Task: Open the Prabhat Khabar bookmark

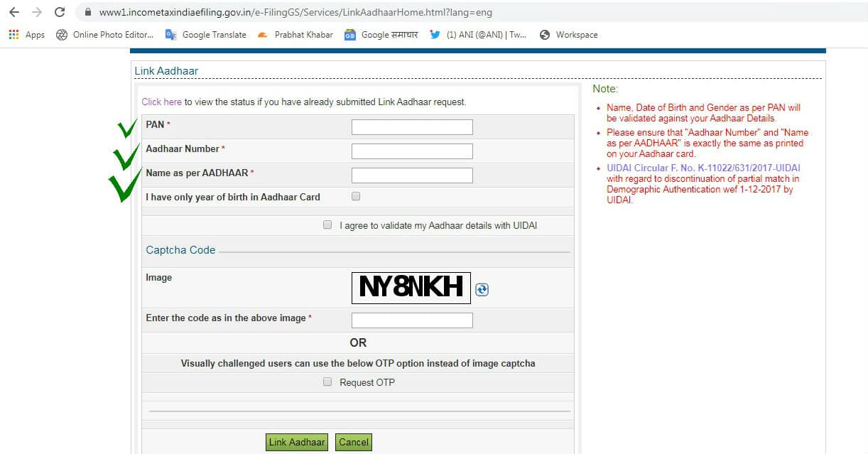Action: click(295, 35)
